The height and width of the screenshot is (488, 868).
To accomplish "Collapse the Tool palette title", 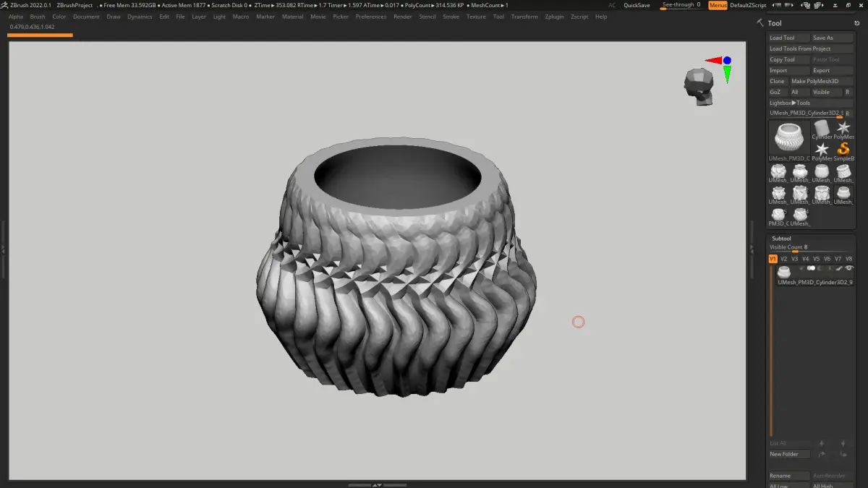I will point(775,23).
